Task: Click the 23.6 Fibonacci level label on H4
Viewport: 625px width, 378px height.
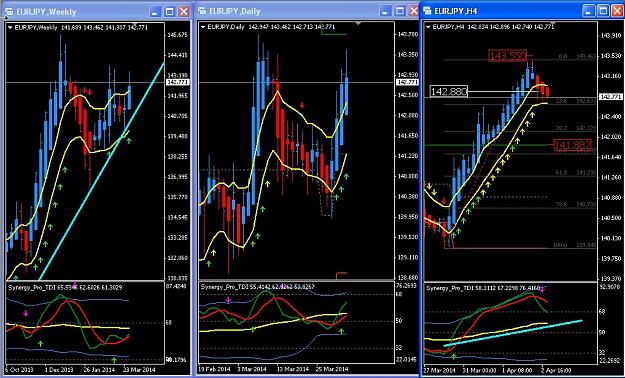Action: pyautogui.click(x=561, y=101)
